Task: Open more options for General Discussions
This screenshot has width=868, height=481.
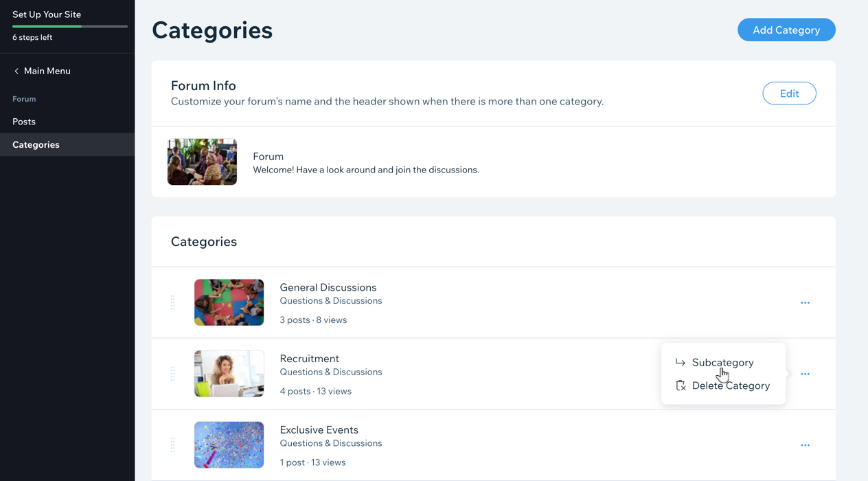Action: point(805,302)
